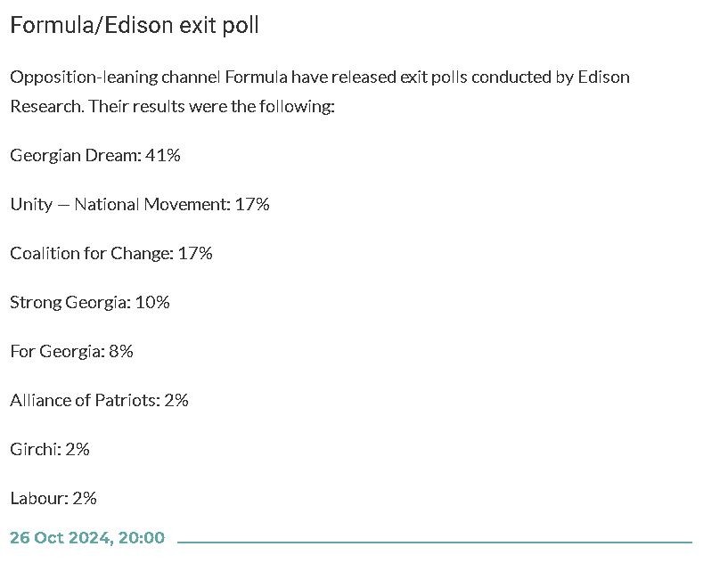
Task: Click the 26 Oct 2024, 20:00 timestamp
Action: tap(87, 537)
